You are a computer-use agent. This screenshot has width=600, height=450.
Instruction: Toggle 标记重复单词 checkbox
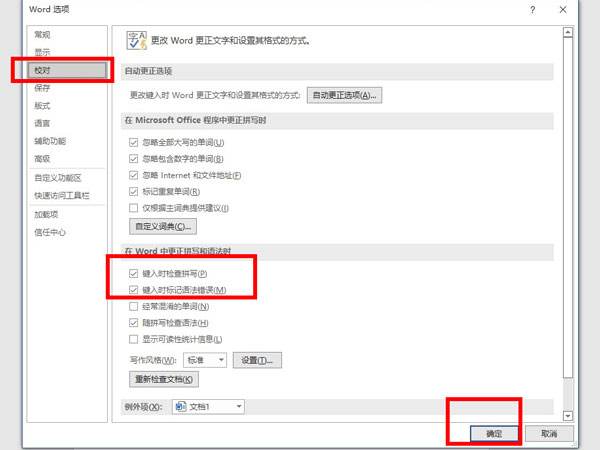[133, 192]
